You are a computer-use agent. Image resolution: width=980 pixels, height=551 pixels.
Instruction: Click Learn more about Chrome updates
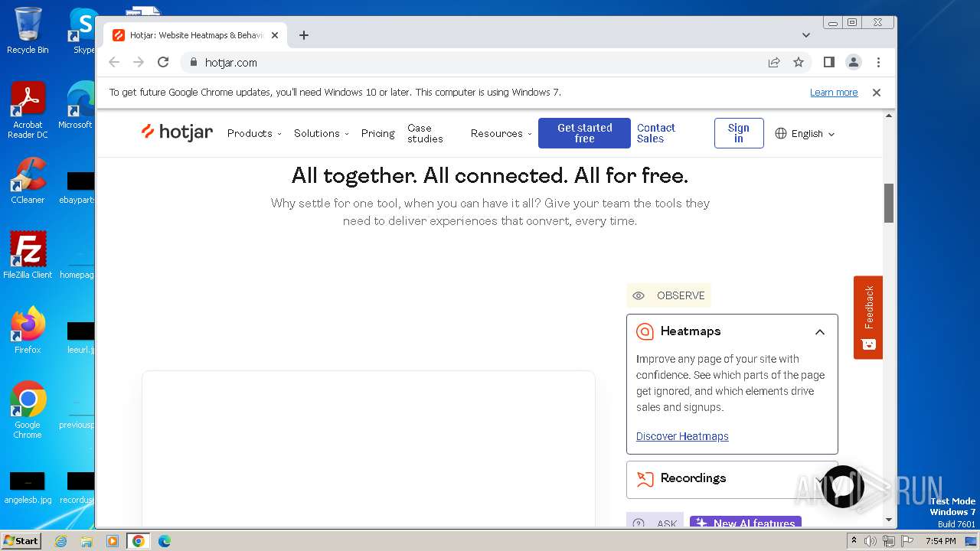[x=834, y=92]
